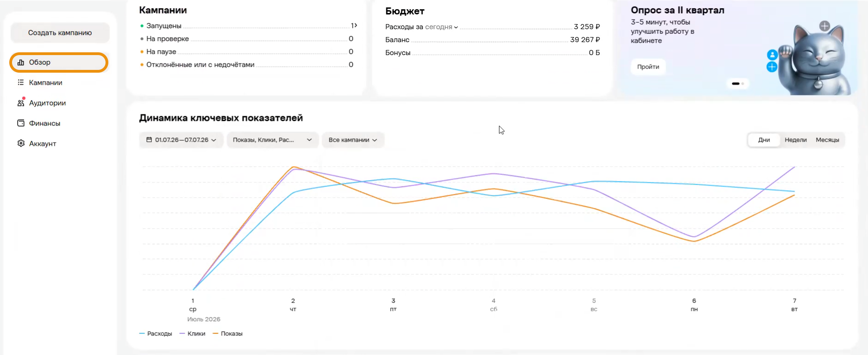The width and height of the screenshot is (868, 355).
Task: Toggle the Расходы series in chart legend
Action: click(156, 334)
